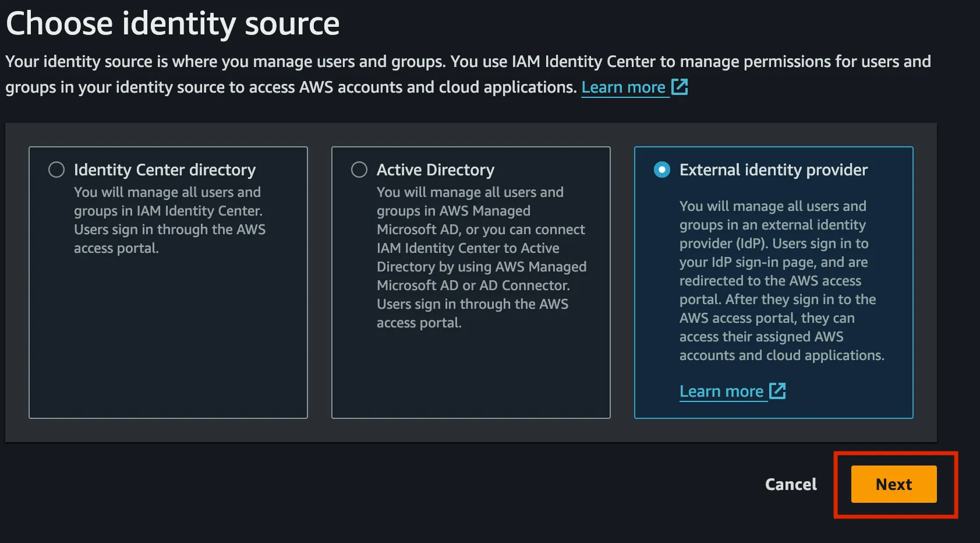The width and height of the screenshot is (980, 543).
Task: Click the Active Directory title text
Action: [x=436, y=170]
